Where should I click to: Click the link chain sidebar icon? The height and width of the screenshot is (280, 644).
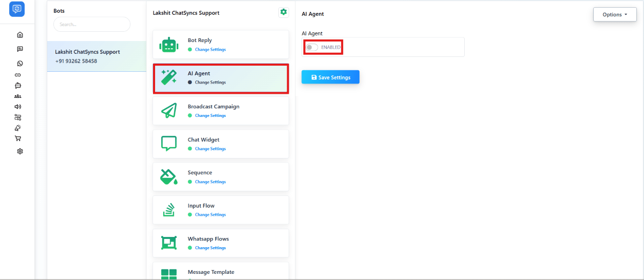coord(18,75)
